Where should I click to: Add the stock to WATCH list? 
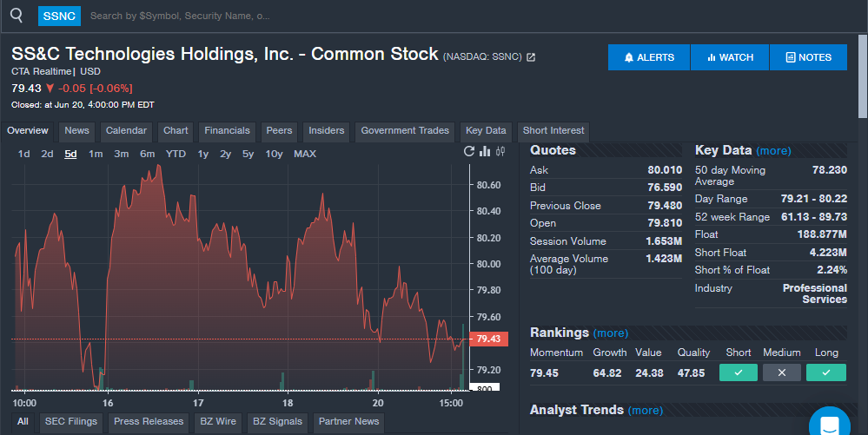[x=730, y=57]
